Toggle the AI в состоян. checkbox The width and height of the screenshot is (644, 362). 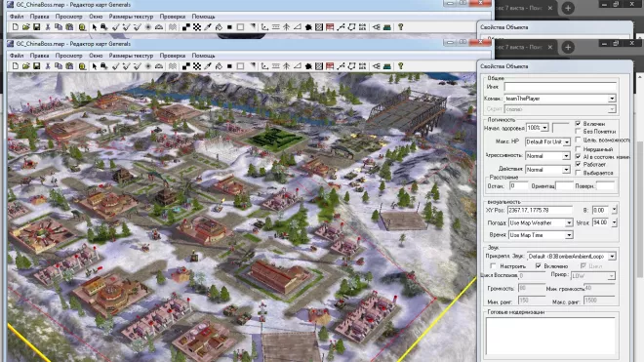pyautogui.click(x=578, y=157)
